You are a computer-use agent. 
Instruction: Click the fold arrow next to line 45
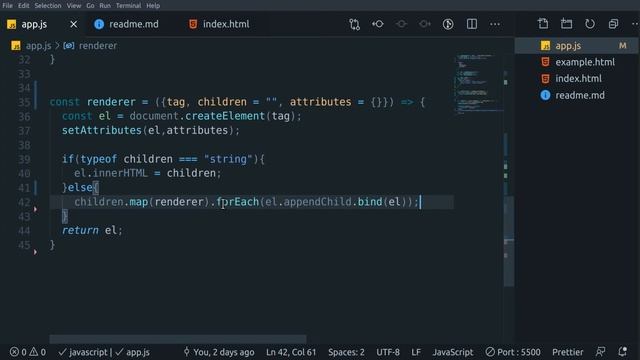pyautogui.click(x=36, y=252)
